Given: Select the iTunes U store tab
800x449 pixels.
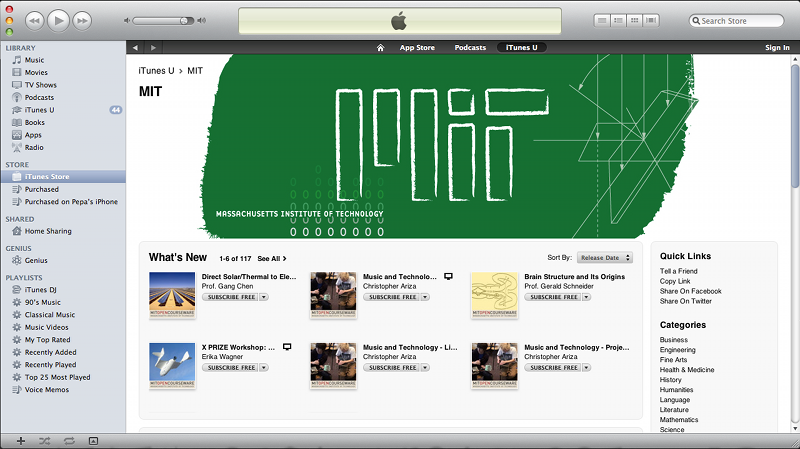Looking at the screenshot, I should [x=521, y=47].
